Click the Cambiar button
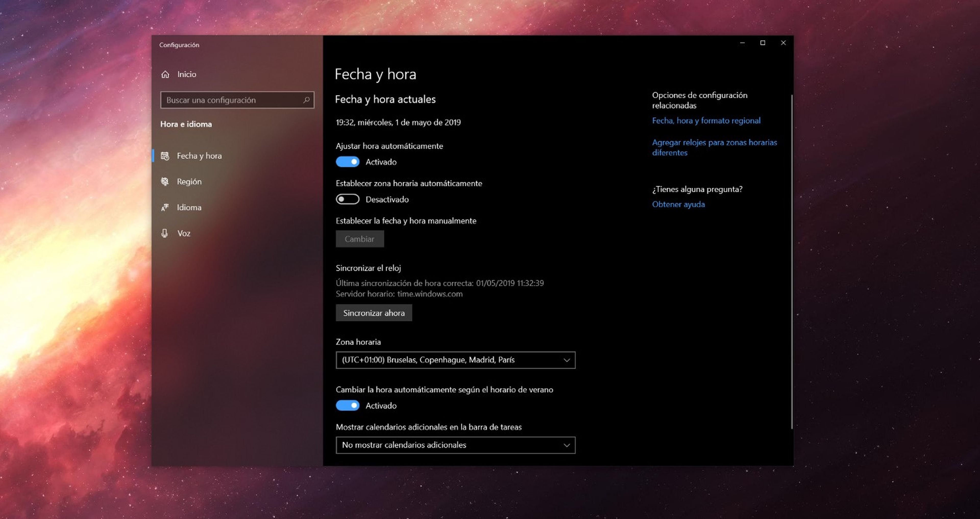Image resolution: width=980 pixels, height=519 pixels. [360, 239]
